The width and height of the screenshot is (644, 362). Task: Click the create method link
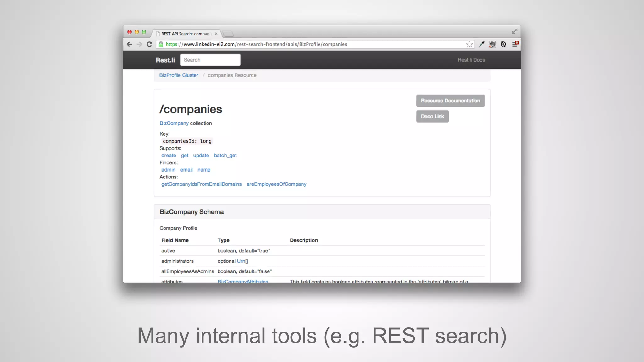(x=169, y=156)
